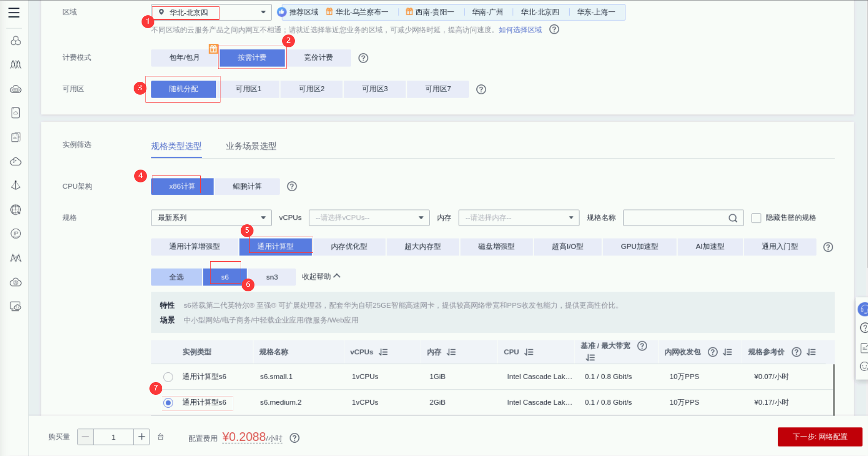Select 鲲鹏计算 CPU architecture
The image size is (868, 456).
pyautogui.click(x=247, y=186)
